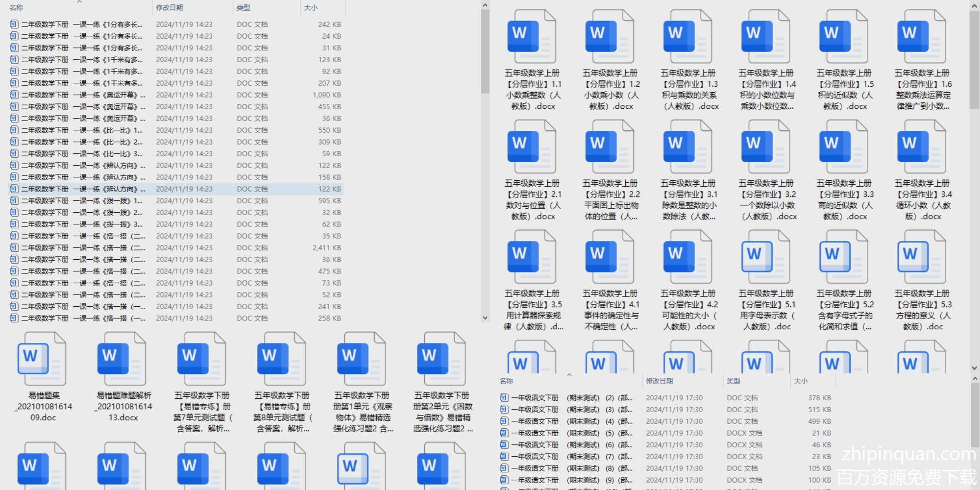Open the 分层作业 1.1 小数乘整数 Word file icon

(532, 37)
